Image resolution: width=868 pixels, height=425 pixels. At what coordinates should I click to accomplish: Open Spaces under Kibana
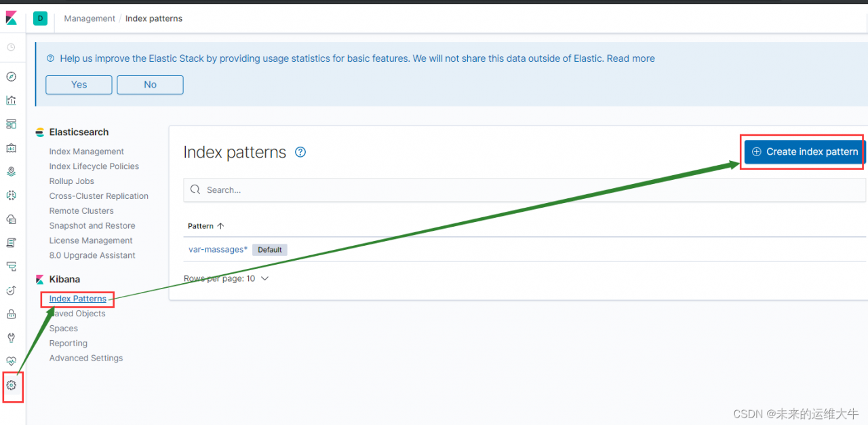click(x=63, y=329)
